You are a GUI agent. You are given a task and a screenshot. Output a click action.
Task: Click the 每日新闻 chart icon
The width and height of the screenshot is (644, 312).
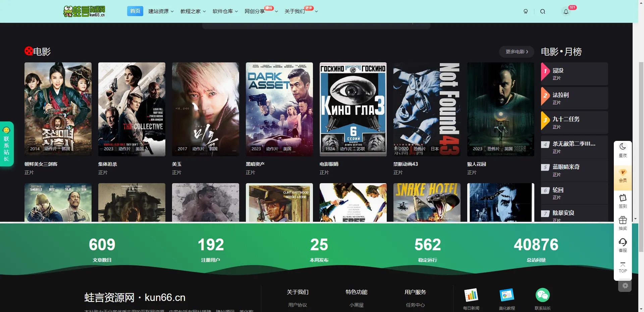pos(471,295)
